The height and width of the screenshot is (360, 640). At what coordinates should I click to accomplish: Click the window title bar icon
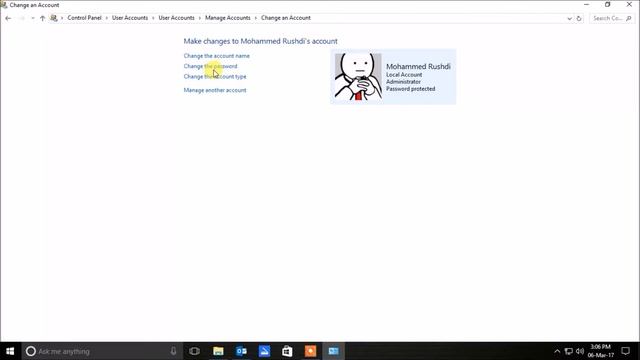4,5
